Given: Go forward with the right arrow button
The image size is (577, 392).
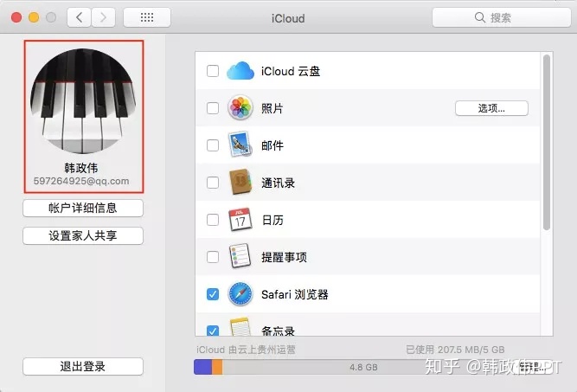Looking at the screenshot, I should click(x=104, y=17).
